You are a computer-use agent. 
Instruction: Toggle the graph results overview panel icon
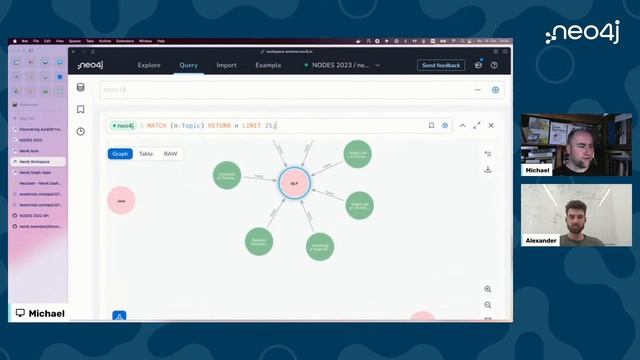(x=488, y=153)
